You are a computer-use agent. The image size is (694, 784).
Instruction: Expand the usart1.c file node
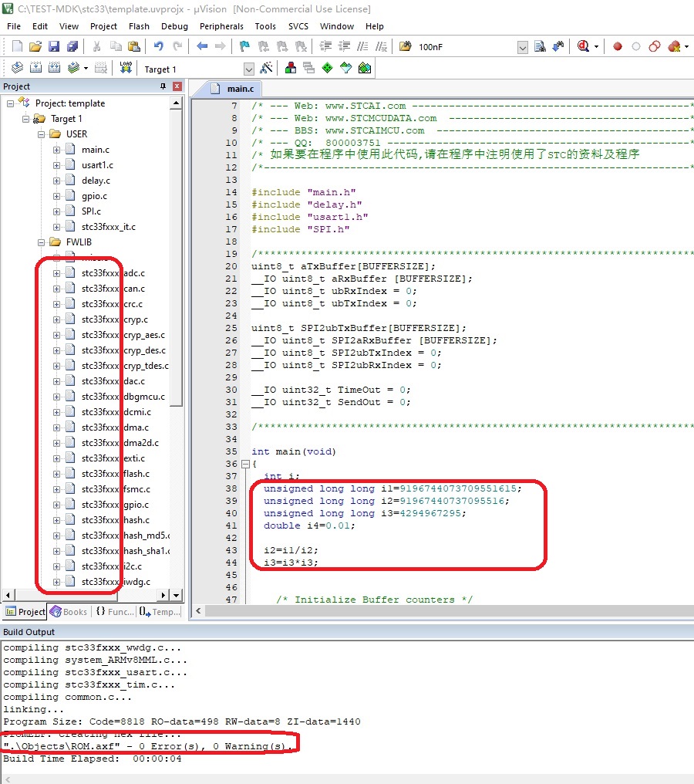(56, 165)
